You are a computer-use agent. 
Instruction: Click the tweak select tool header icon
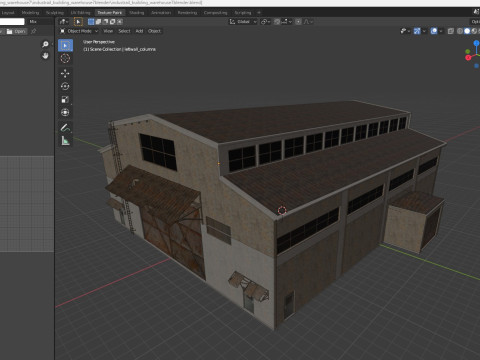(78, 22)
